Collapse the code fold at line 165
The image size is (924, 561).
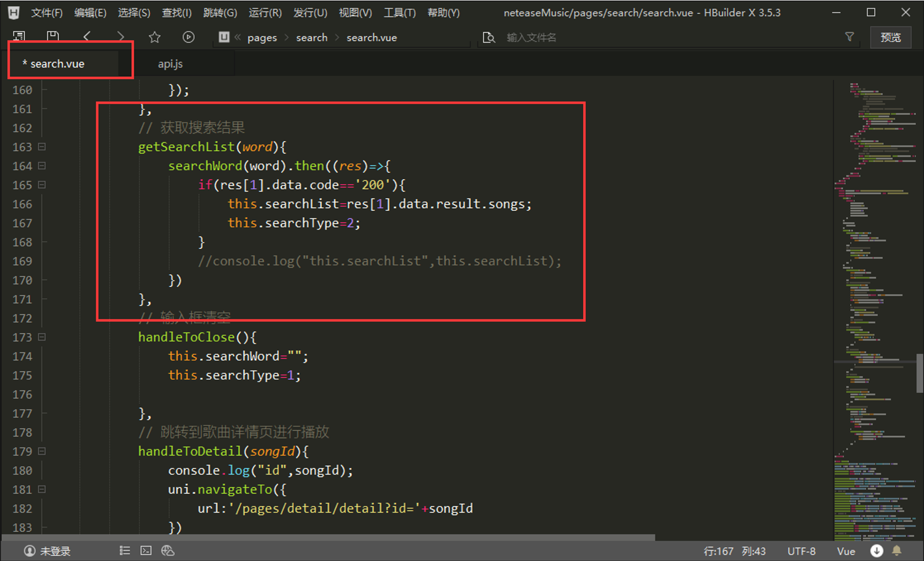42,185
